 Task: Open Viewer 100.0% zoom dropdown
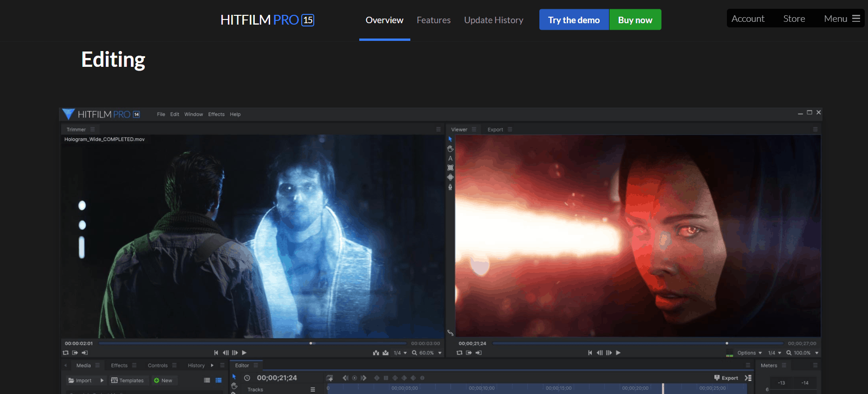coord(802,353)
